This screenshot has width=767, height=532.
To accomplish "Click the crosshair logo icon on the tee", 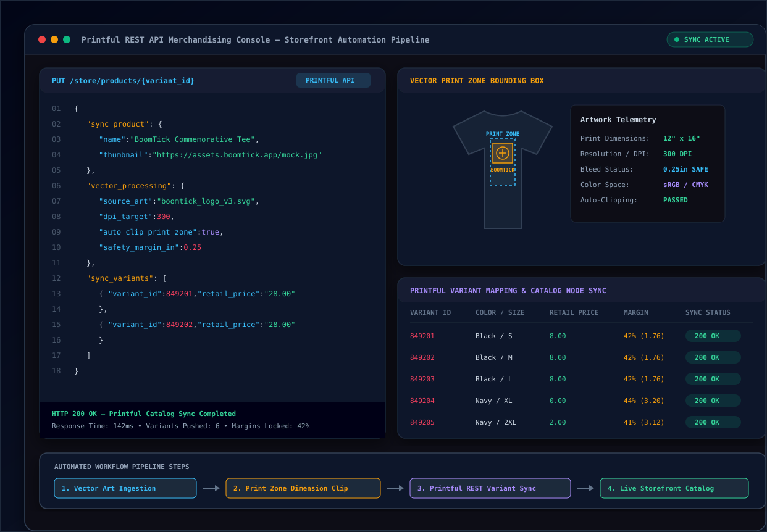I will click(503, 153).
